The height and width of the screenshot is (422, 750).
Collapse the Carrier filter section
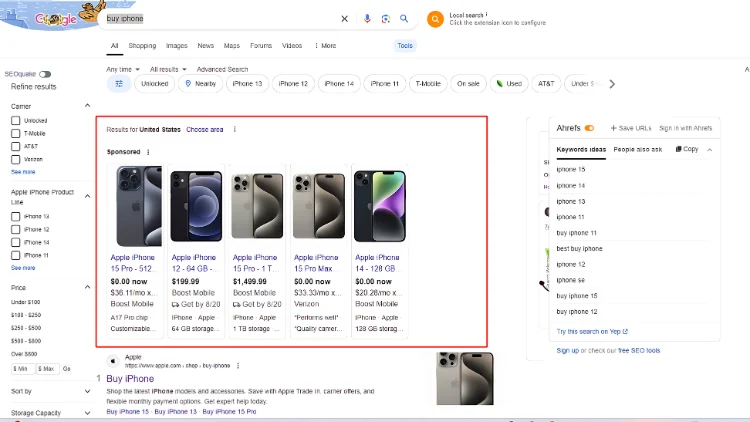(x=87, y=106)
